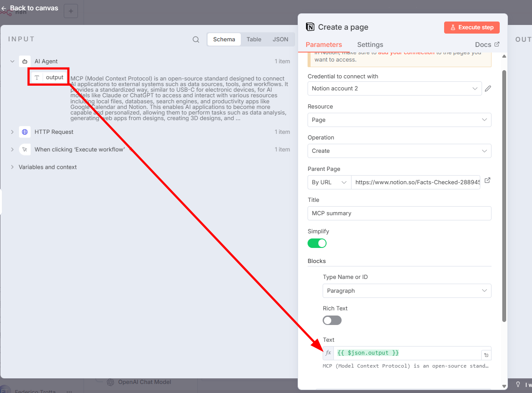Go back to canvas arrow link
Viewport: 532px width, 393px height.
coord(29,8)
